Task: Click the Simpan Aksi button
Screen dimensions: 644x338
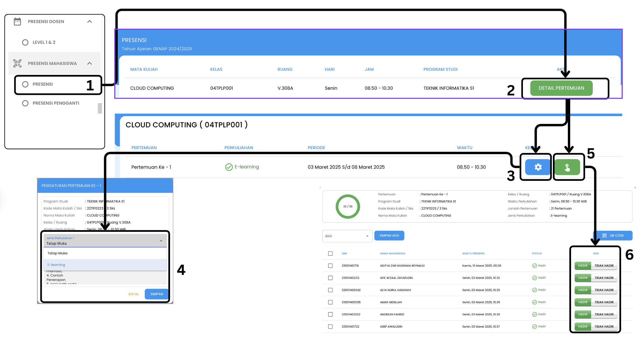Action: pos(389,236)
